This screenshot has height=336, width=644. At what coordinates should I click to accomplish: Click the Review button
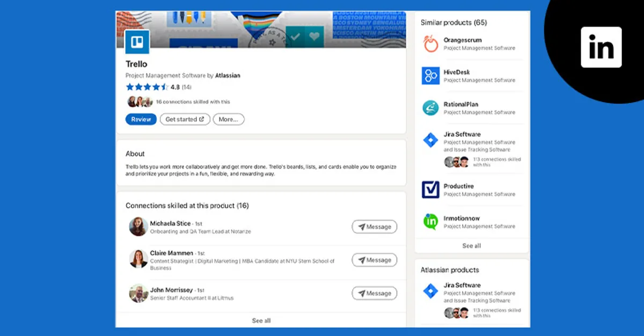point(141,119)
